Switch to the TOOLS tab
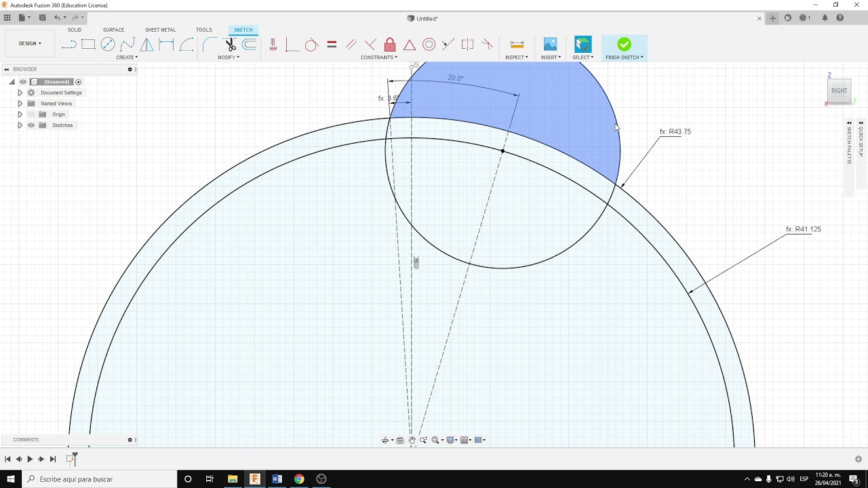The height and width of the screenshot is (488, 868). coord(204,30)
